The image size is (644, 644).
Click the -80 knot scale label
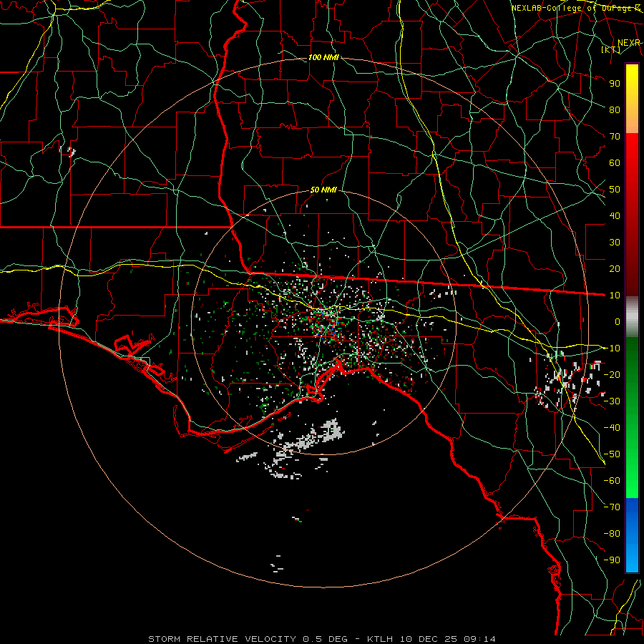pyautogui.click(x=612, y=534)
